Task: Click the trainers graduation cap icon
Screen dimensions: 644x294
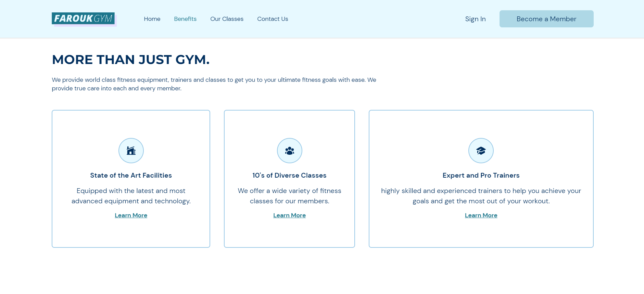Action: pos(481,151)
